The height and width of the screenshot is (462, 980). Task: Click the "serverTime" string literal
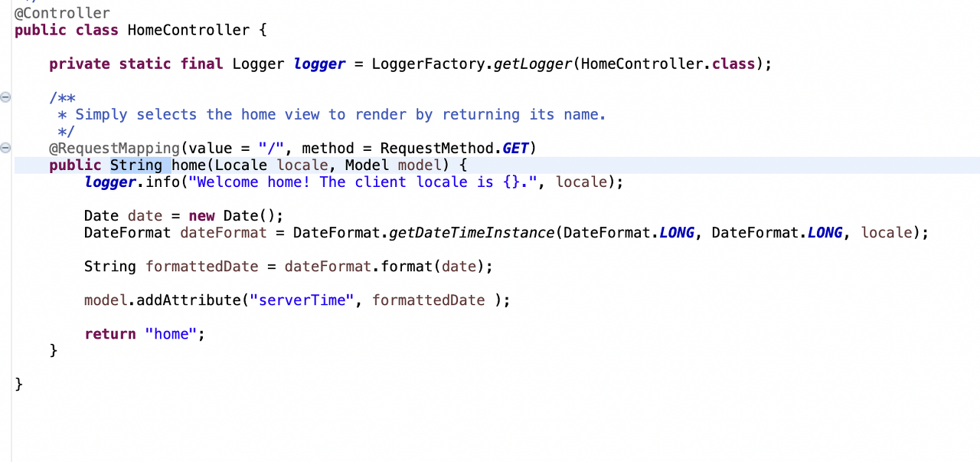click(302, 300)
